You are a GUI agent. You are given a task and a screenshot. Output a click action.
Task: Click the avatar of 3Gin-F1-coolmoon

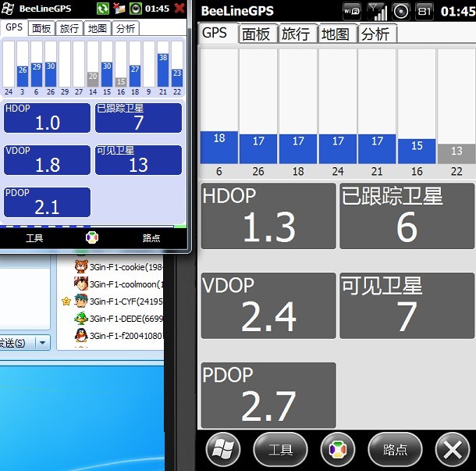(81, 284)
